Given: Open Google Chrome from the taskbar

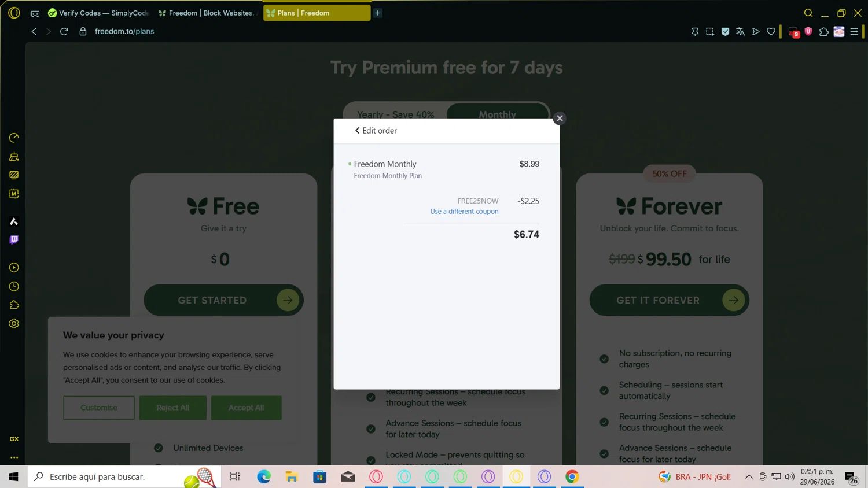Looking at the screenshot, I should 572,476.
